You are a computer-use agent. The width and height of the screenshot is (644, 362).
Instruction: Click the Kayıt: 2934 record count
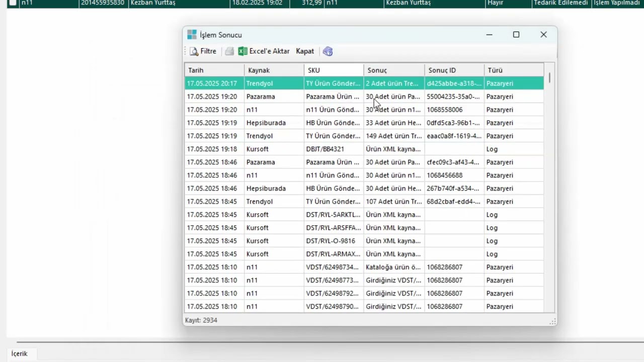[x=201, y=320]
